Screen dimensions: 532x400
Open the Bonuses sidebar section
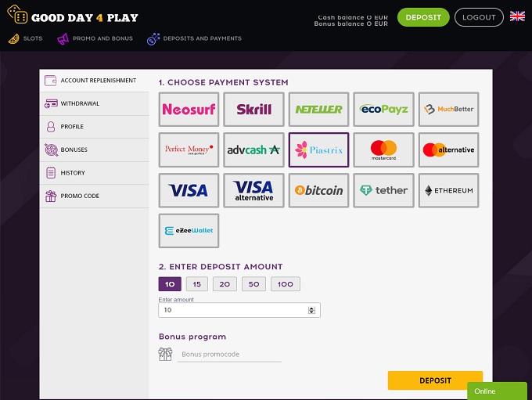click(74, 150)
